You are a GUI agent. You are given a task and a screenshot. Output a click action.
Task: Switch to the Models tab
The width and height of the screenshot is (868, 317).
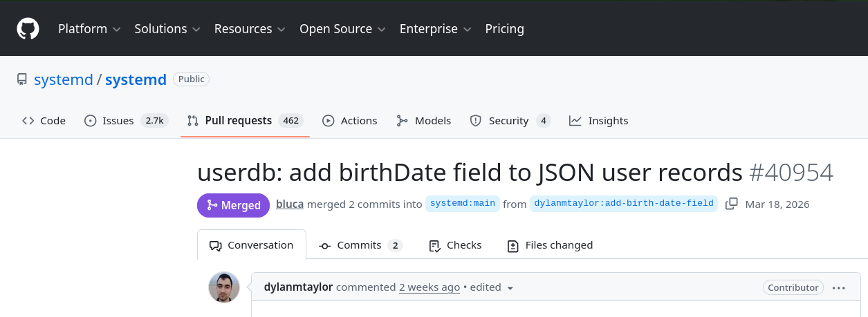[424, 120]
